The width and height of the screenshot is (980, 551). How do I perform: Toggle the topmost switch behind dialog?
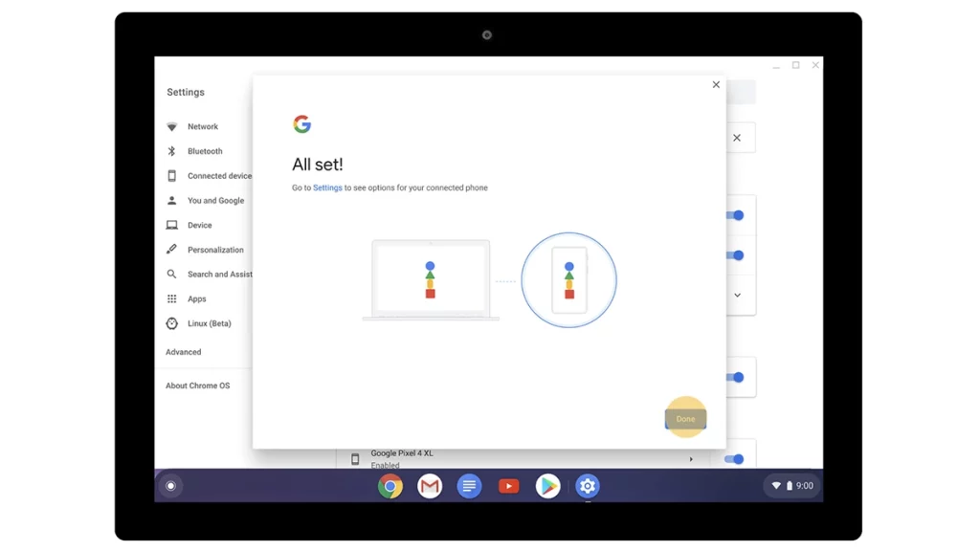pyautogui.click(x=735, y=215)
